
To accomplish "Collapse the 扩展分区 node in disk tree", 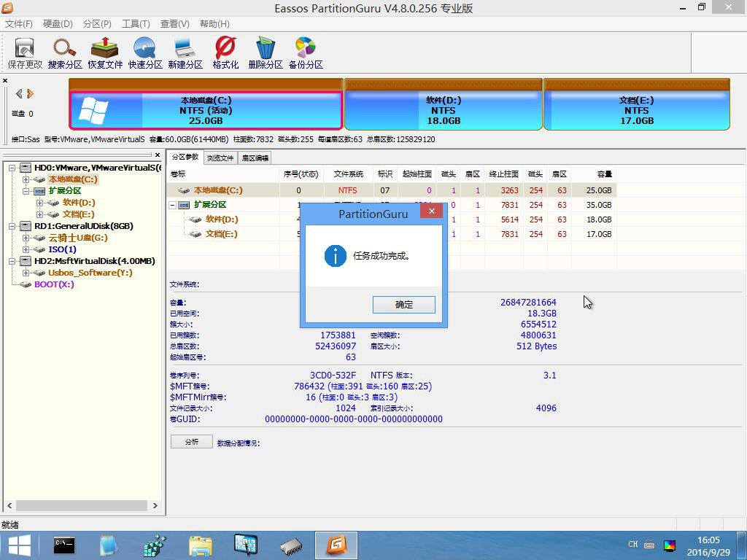I will (x=26, y=191).
